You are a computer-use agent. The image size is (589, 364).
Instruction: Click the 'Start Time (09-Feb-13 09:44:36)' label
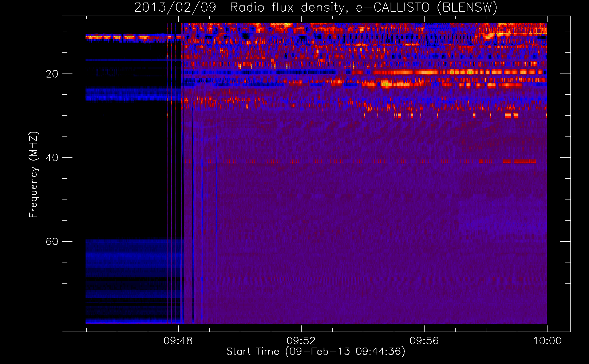point(316,352)
